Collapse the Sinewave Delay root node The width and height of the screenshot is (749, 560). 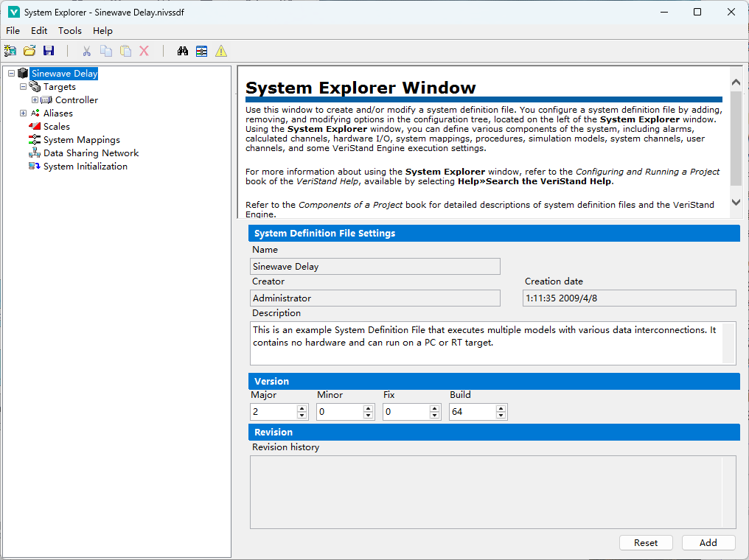click(x=12, y=74)
